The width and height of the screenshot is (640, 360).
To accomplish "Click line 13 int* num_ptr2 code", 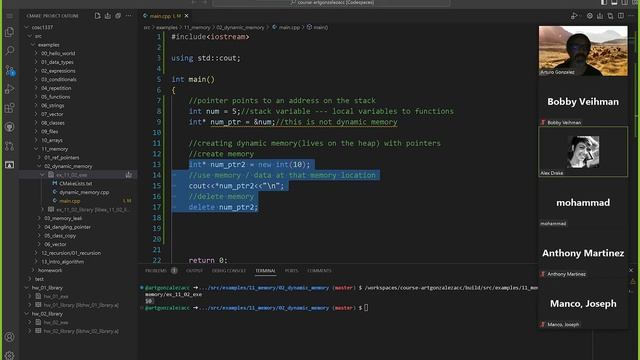I will click(249, 164).
